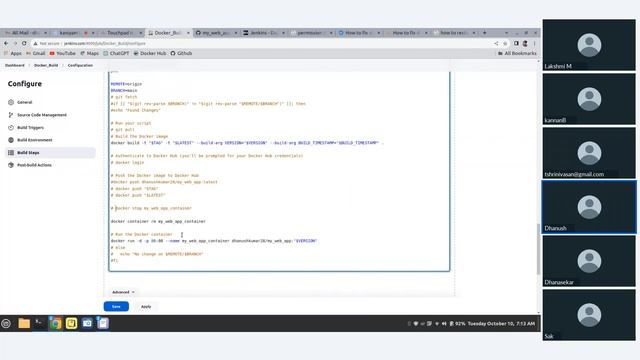Switch to All Mail browser tab
This screenshot has height=360, width=640.
click(x=24, y=33)
